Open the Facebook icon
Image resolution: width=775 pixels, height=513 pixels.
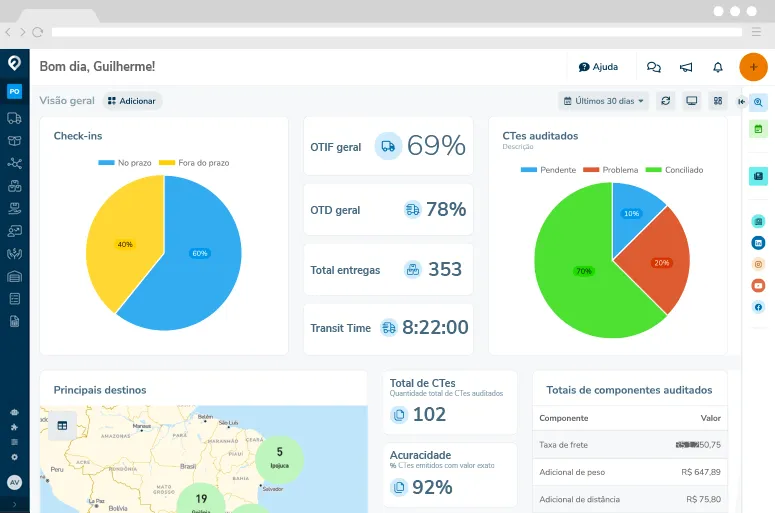click(758, 307)
